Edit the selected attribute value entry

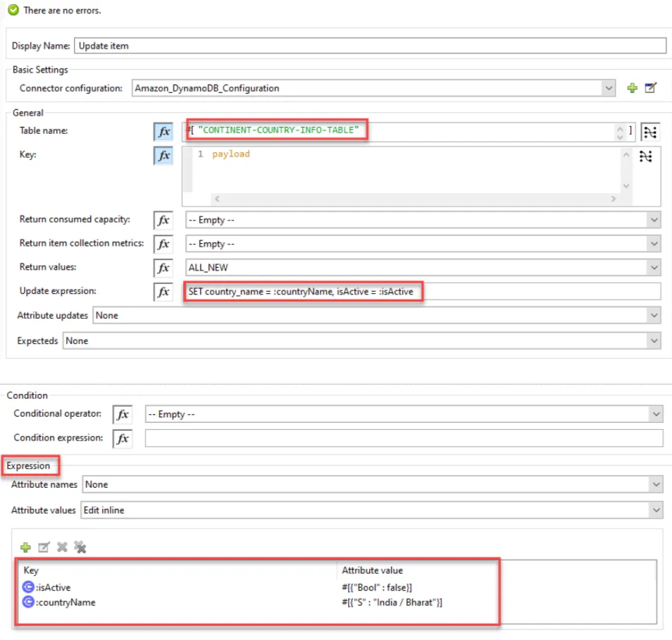(44, 548)
